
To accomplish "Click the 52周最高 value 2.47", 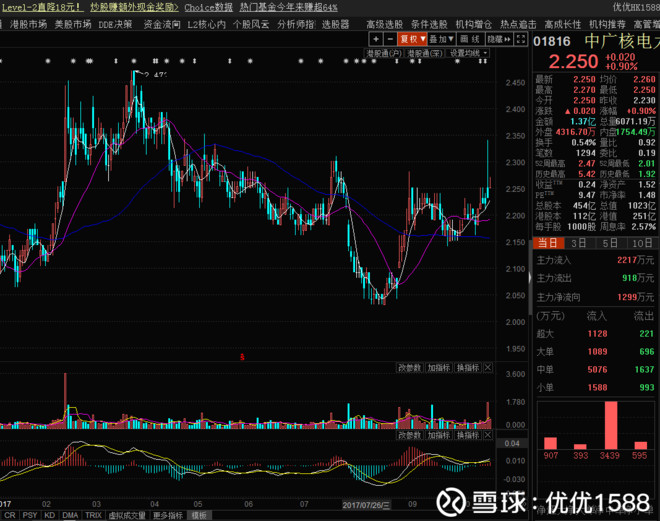I will (586, 163).
